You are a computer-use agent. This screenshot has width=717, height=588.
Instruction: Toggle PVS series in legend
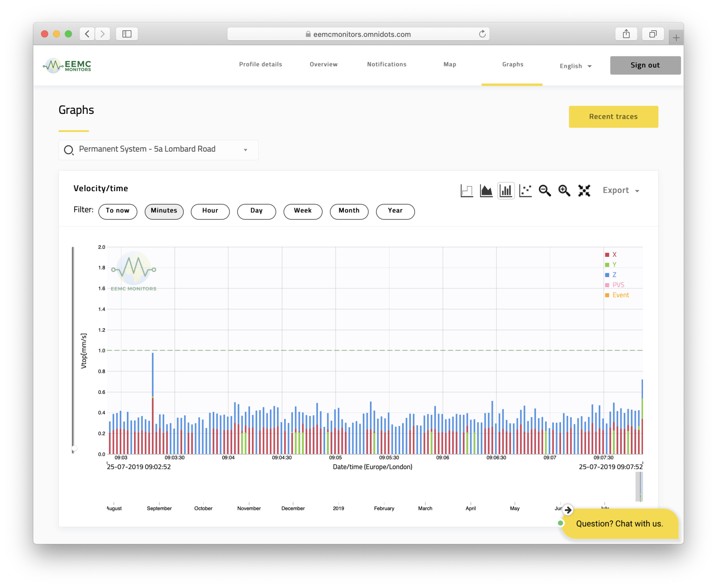click(615, 285)
